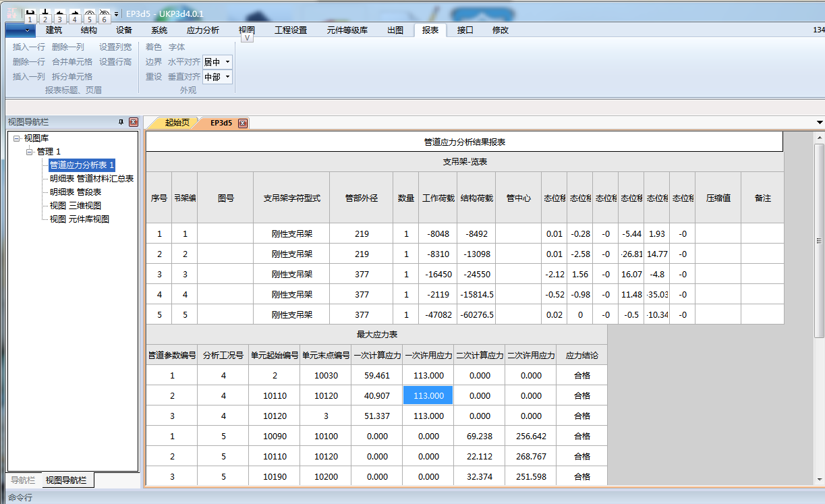Click the save icon in quick access toolbar

[30, 13]
